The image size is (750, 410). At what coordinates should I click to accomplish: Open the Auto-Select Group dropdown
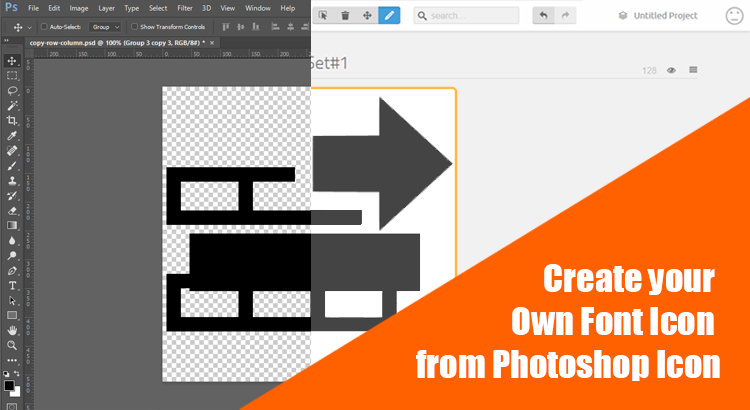(x=104, y=27)
